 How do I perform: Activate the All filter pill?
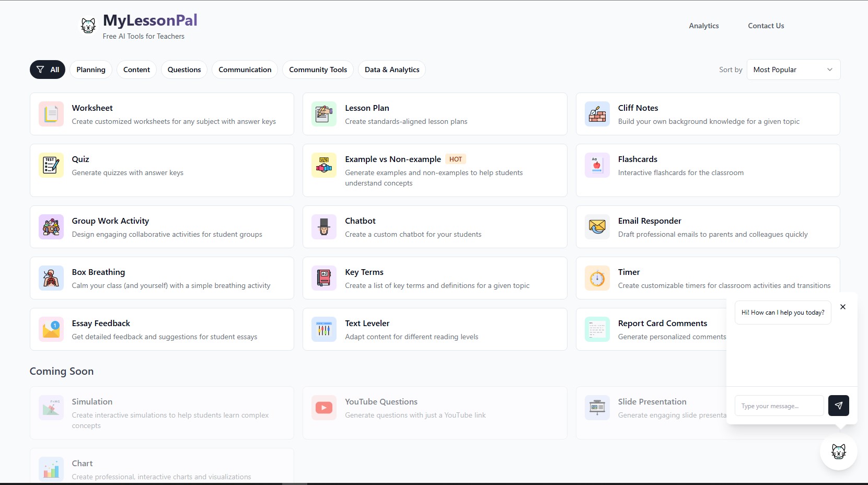[48, 70]
